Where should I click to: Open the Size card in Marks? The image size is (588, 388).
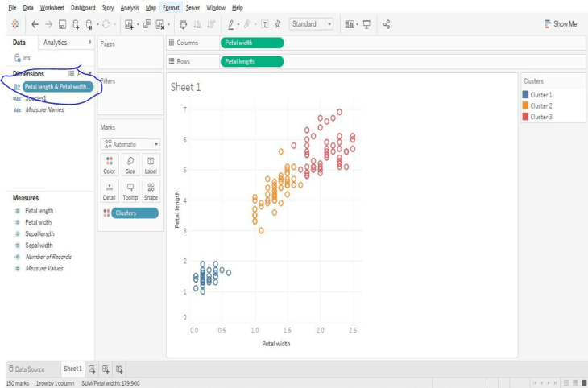tap(130, 165)
